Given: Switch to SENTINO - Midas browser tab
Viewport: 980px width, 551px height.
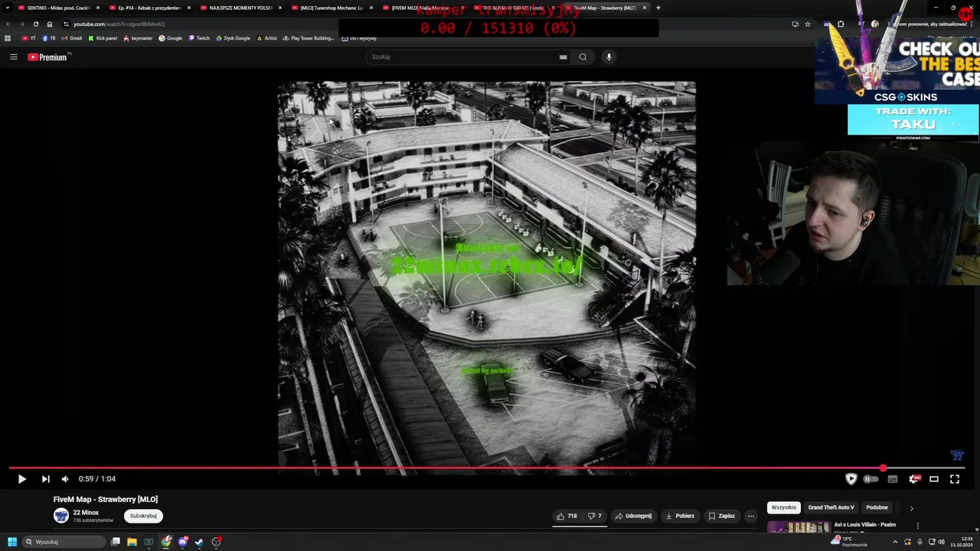Looking at the screenshot, I should click(58, 8).
